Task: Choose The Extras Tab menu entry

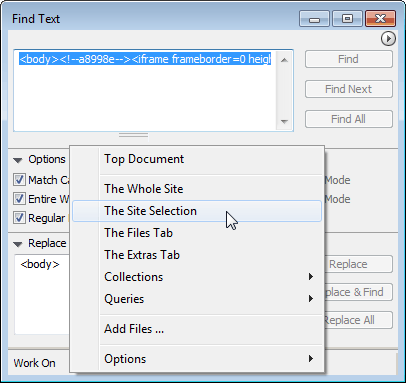Action: (197, 255)
